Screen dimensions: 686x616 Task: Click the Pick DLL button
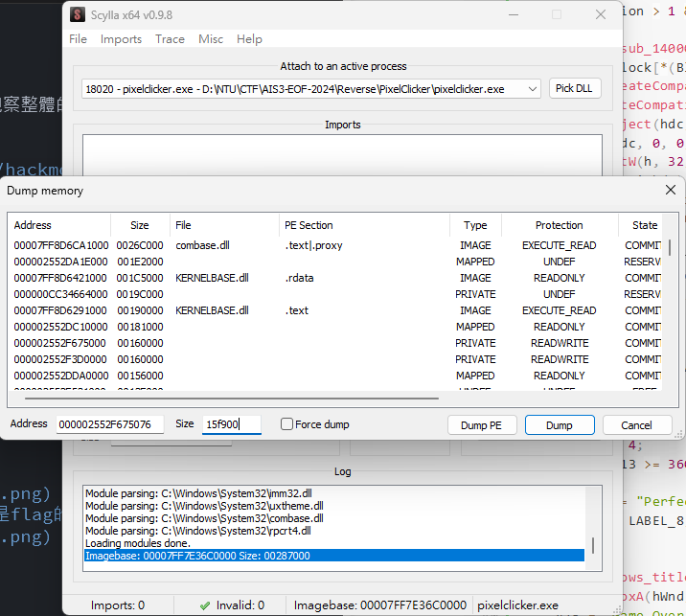(x=574, y=88)
